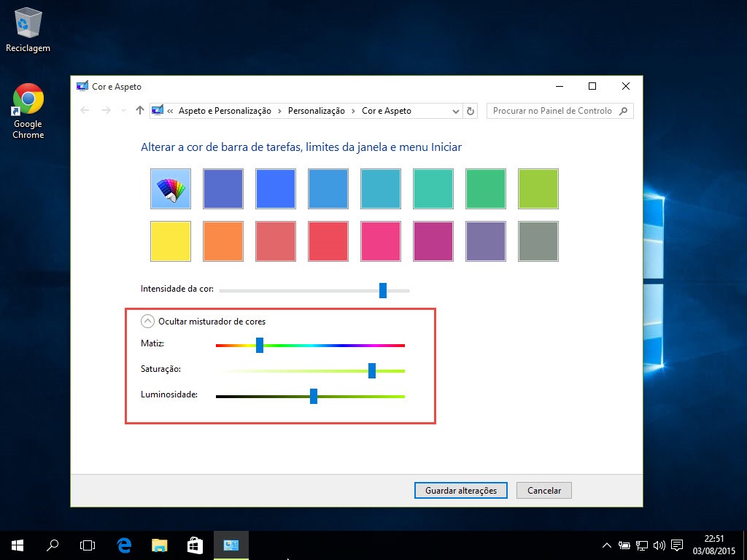
Task: Open Task View on the taskbar
Action: tap(88, 545)
